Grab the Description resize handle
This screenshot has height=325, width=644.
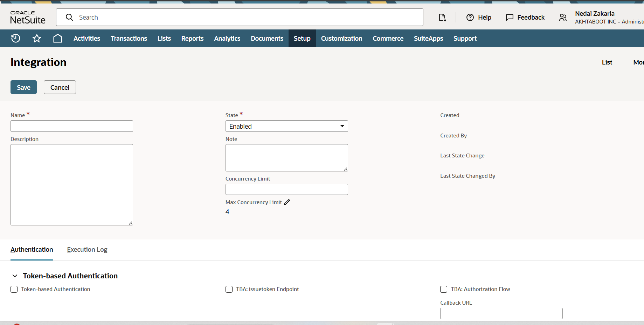tap(131, 223)
